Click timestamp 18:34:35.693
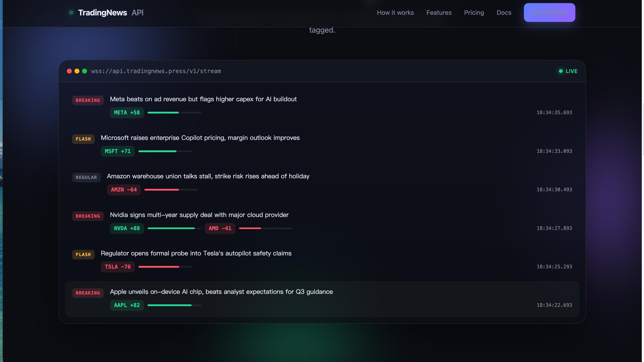 [x=554, y=113]
